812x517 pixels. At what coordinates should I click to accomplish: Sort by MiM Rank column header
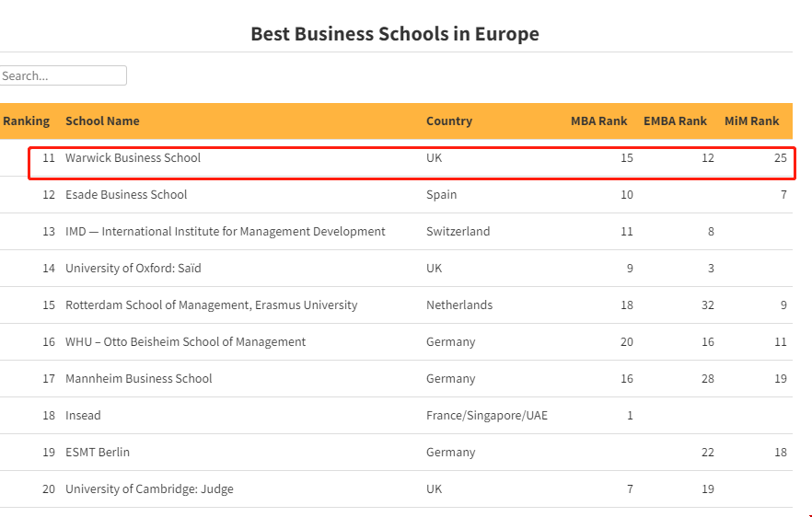[x=751, y=121]
